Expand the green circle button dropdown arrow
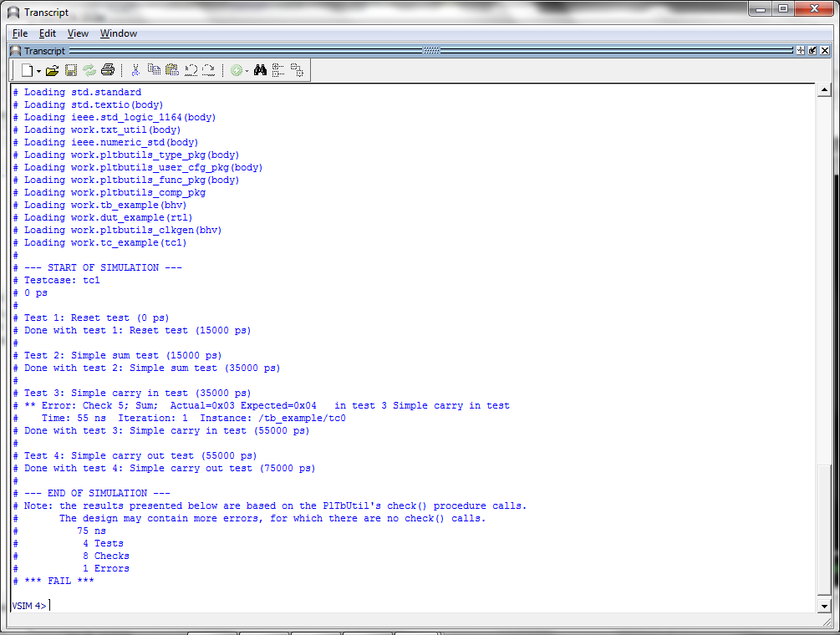This screenshot has height=635, width=840. (247, 72)
